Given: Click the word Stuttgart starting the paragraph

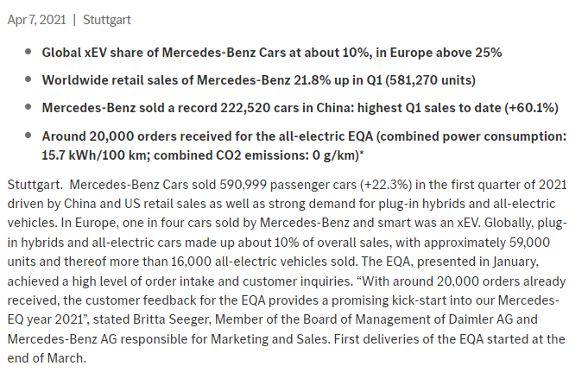Looking at the screenshot, I should (x=34, y=184).
